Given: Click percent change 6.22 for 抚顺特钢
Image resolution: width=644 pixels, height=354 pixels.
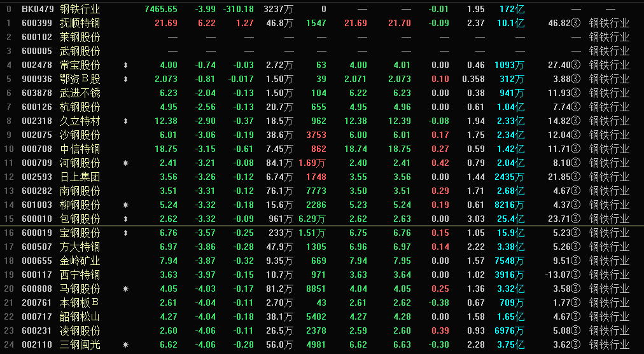Looking at the screenshot, I should tap(207, 23).
